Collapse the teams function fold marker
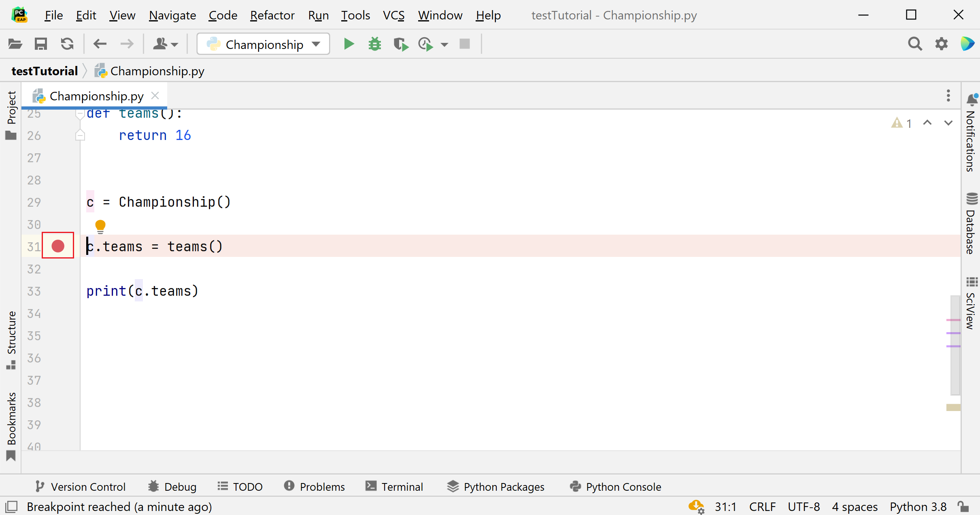Screen dimensions: 980x515 [80, 115]
